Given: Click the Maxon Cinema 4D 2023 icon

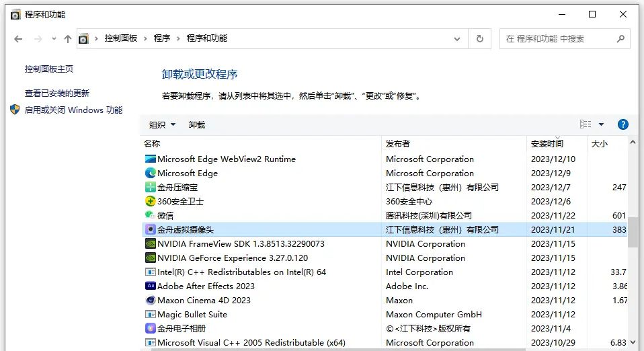Looking at the screenshot, I should (151, 300).
